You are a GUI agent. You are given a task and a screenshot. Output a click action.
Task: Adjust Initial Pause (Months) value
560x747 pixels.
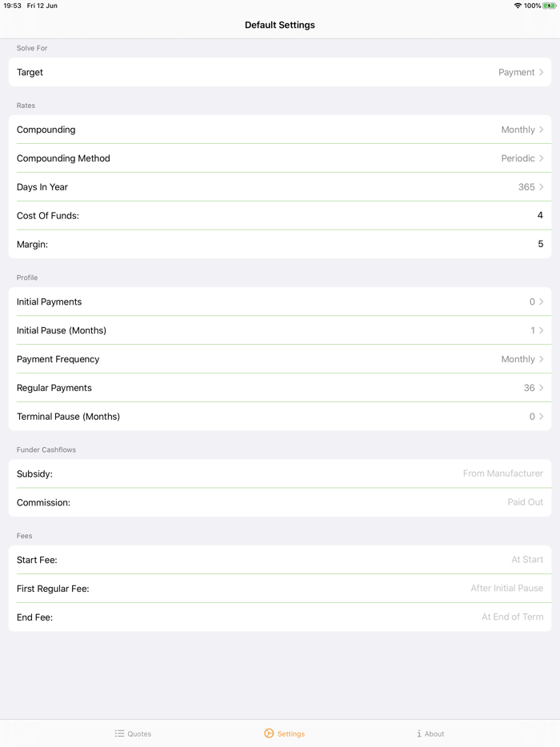[x=280, y=330]
